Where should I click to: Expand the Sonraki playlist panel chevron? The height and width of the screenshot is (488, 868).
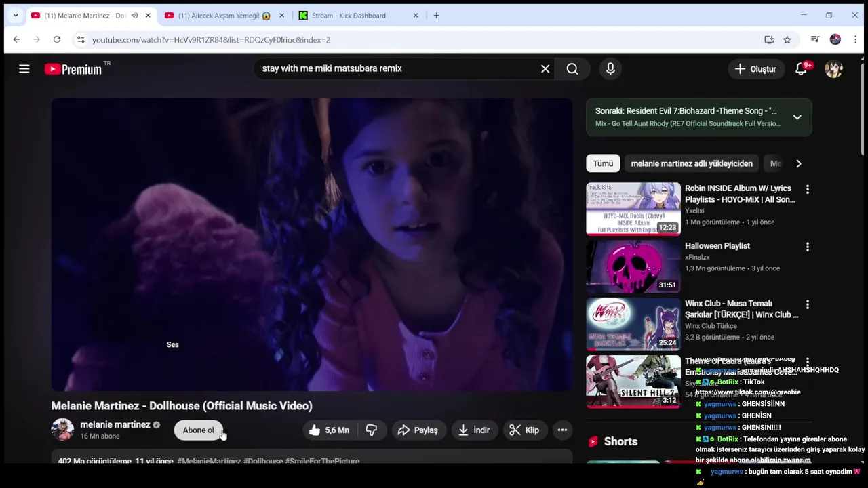coord(797,117)
